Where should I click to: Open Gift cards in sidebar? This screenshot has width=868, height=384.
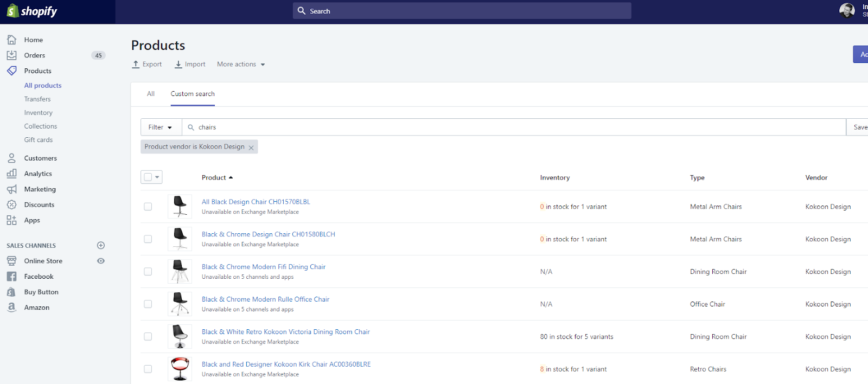coord(39,140)
